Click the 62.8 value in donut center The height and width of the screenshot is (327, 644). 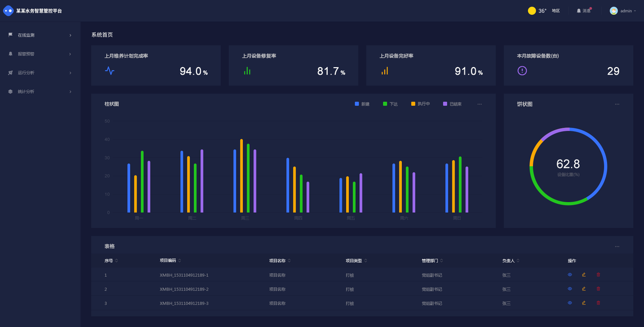tap(568, 164)
